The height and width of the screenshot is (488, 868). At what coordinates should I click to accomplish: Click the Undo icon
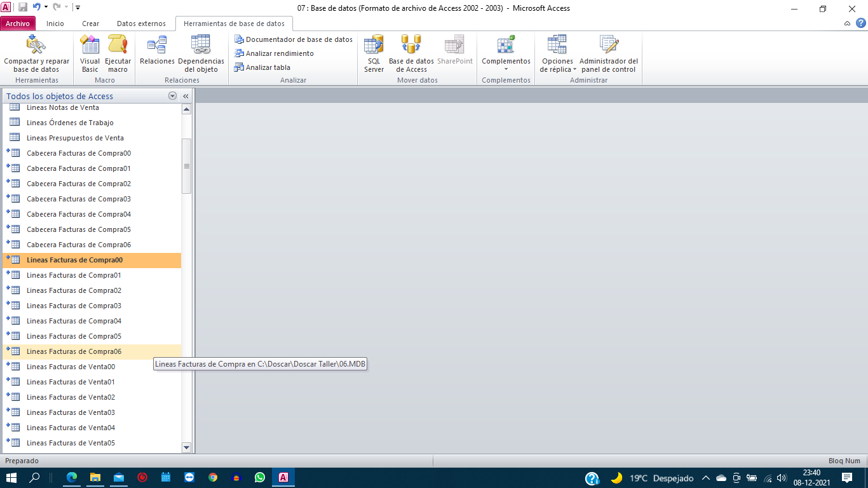37,8
